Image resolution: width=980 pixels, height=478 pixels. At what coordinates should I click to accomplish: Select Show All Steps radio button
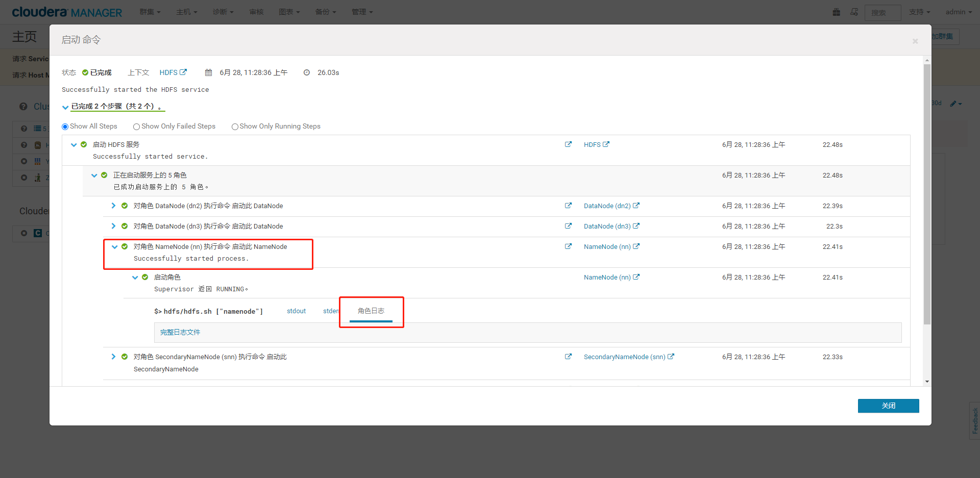(x=65, y=127)
